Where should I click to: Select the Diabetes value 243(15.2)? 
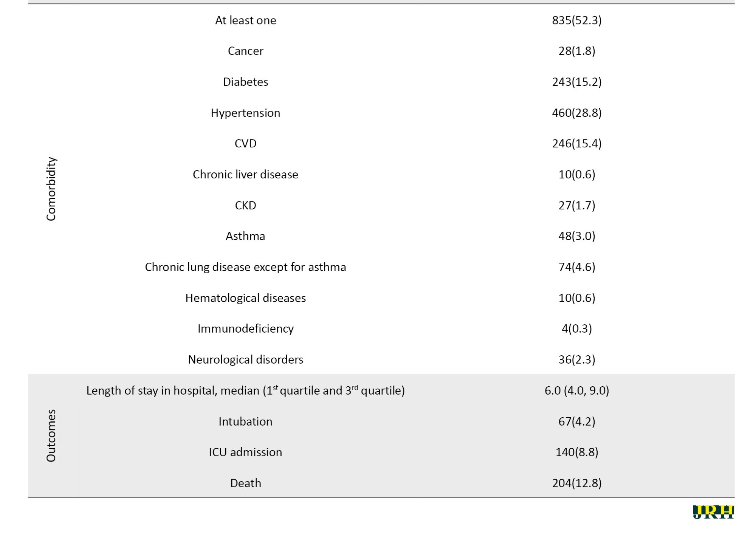click(576, 82)
